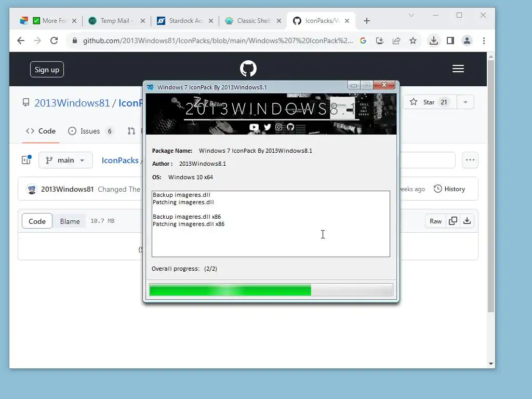Star the repository
The image size is (532, 399).
coord(430,102)
